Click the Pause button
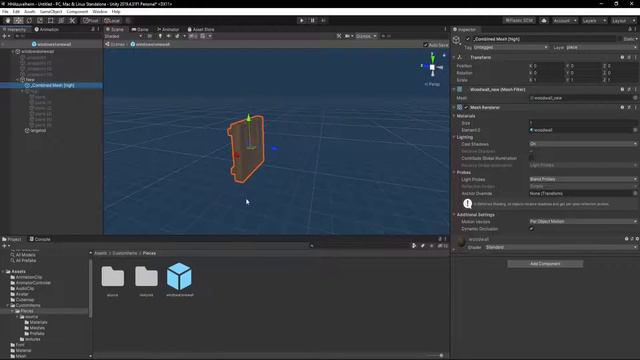The image size is (640, 360). point(312,20)
